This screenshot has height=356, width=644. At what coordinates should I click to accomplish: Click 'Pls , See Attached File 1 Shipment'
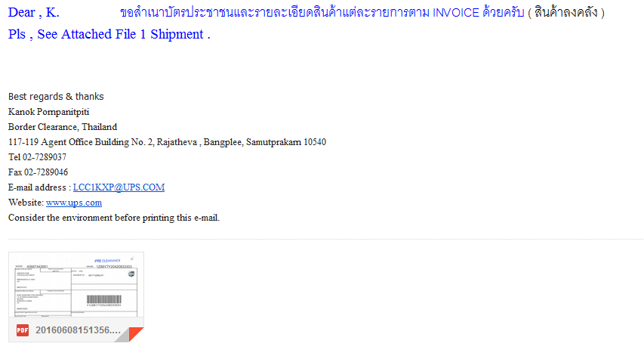109,34
